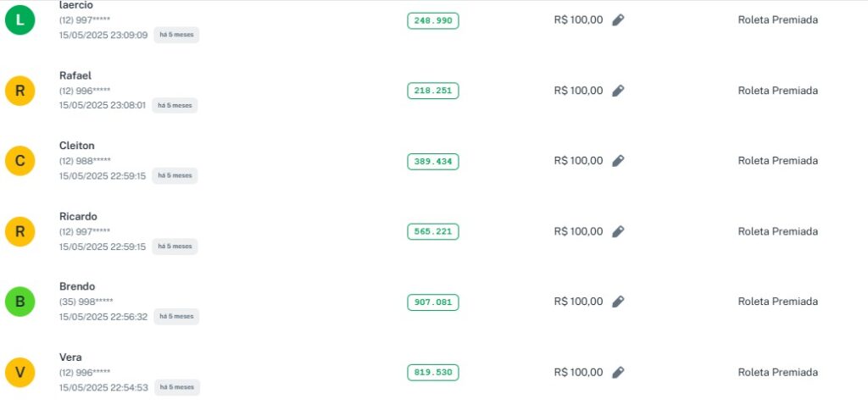Click Brendo's 'há 5 meses' time tag

(175, 317)
